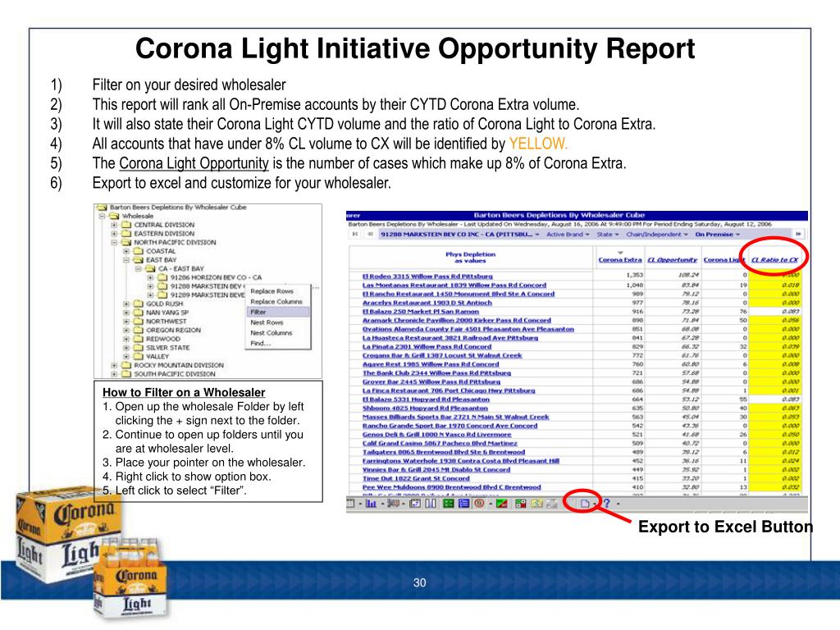Click the CA - EAST BAY open folder icon
The width and height of the screenshot is (840, 630).
[151, 268]
